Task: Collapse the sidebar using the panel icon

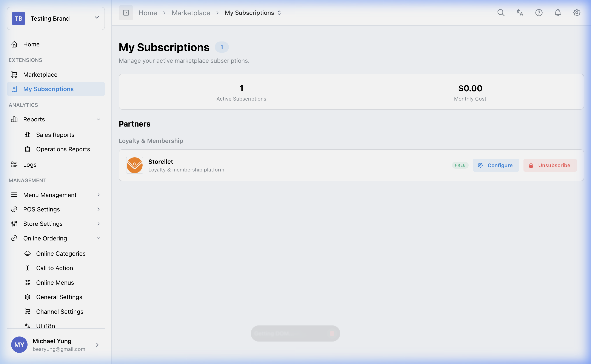Action: click(126, 12)
